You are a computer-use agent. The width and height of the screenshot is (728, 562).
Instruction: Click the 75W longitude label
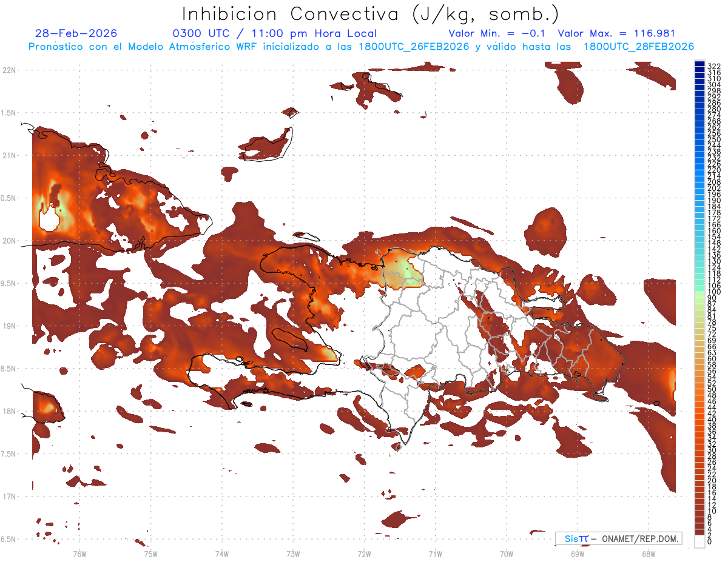pos(150,554)
